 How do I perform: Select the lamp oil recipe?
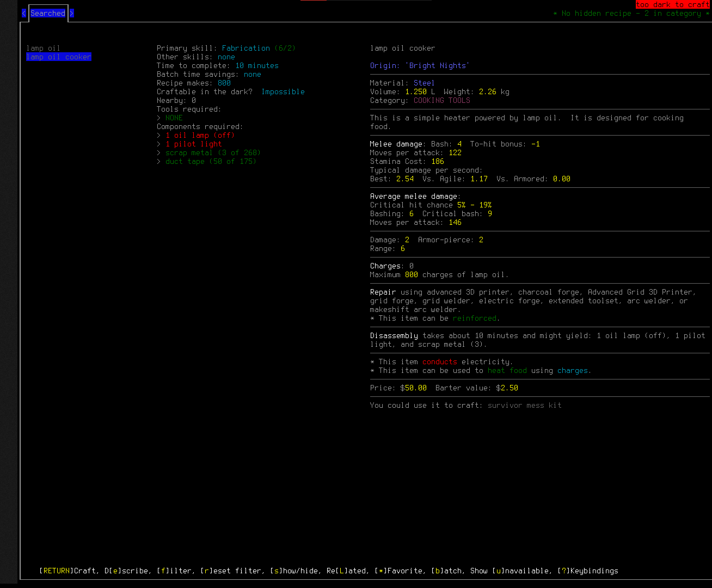click(x=44, y=48)
